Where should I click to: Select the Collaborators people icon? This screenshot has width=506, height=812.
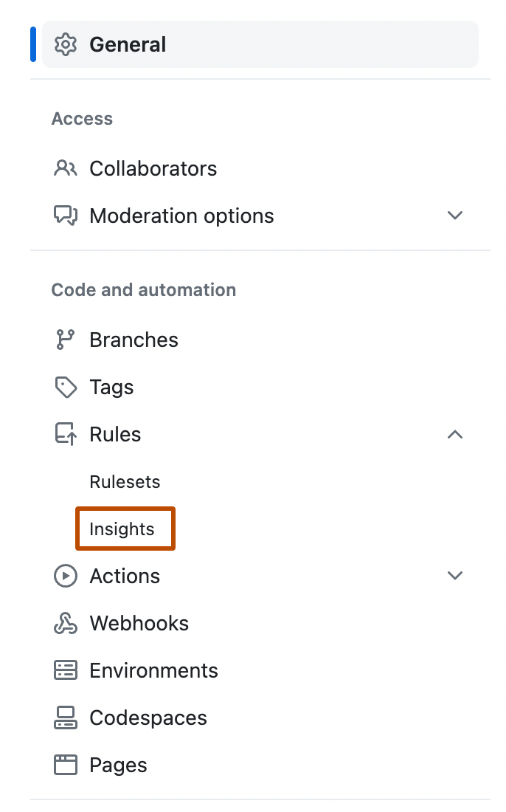pyautogui.click(x=66, y=168)
